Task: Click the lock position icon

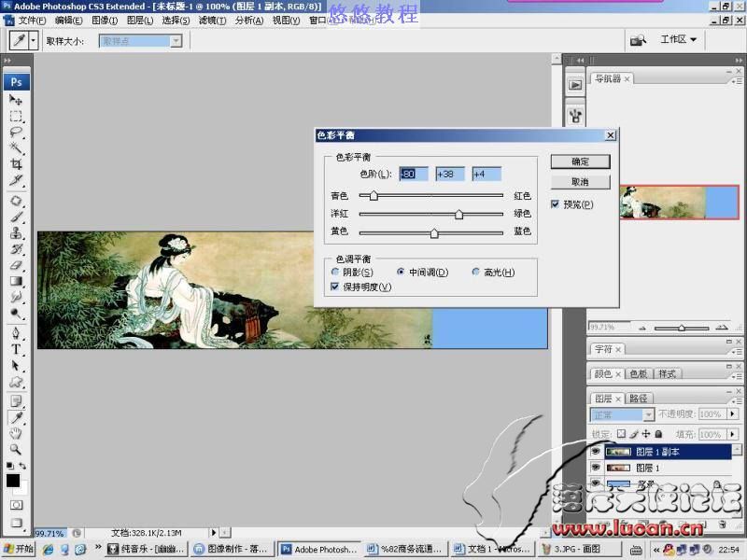Action: click(x=646, y=434)
